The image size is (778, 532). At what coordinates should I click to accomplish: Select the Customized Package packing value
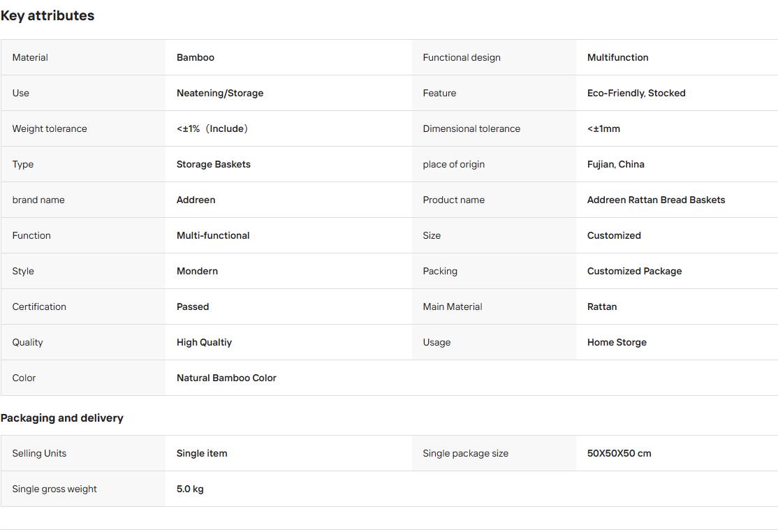(x=634, y=271)
